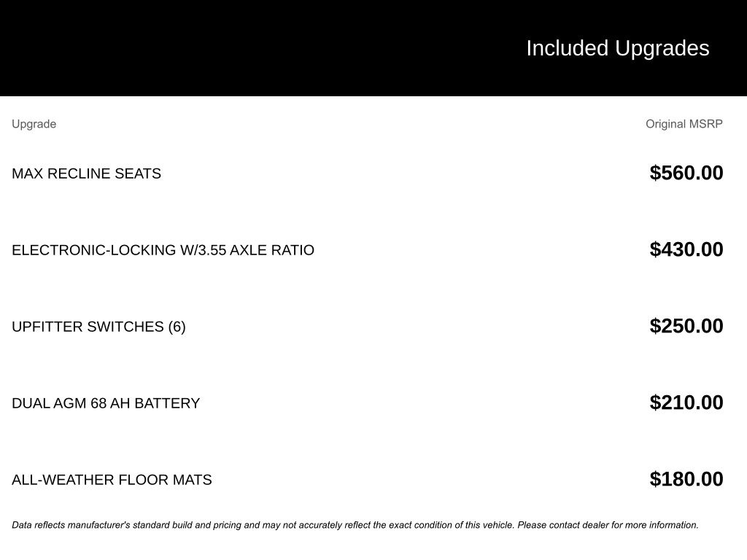
Task: Click the Included Upgrades heading
Action: pyautogui.click(x=617, y=49)
